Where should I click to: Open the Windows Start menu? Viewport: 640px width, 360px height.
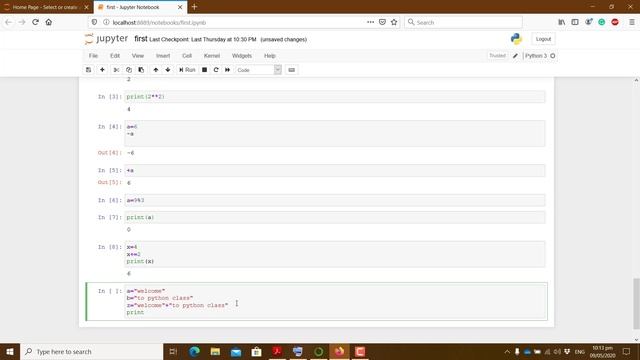(10, 351)
